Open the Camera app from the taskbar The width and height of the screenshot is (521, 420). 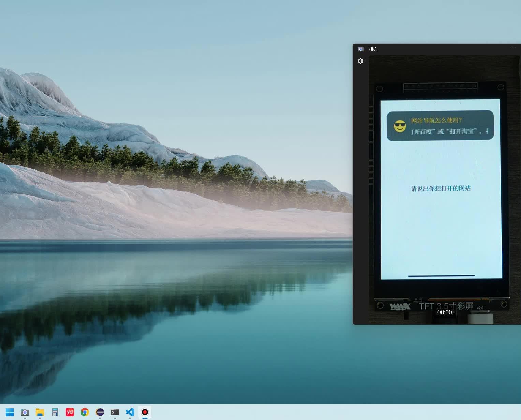pyautogui.click(x=25, y=412)
